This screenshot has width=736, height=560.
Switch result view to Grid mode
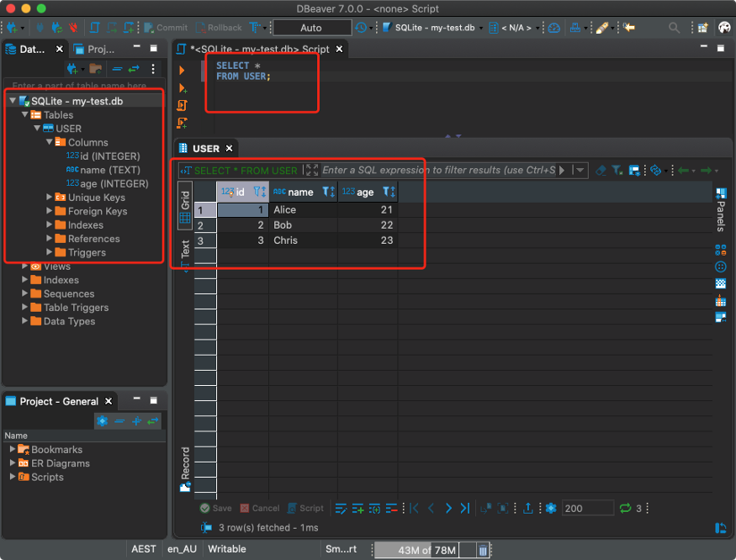[x=185, y=206]
